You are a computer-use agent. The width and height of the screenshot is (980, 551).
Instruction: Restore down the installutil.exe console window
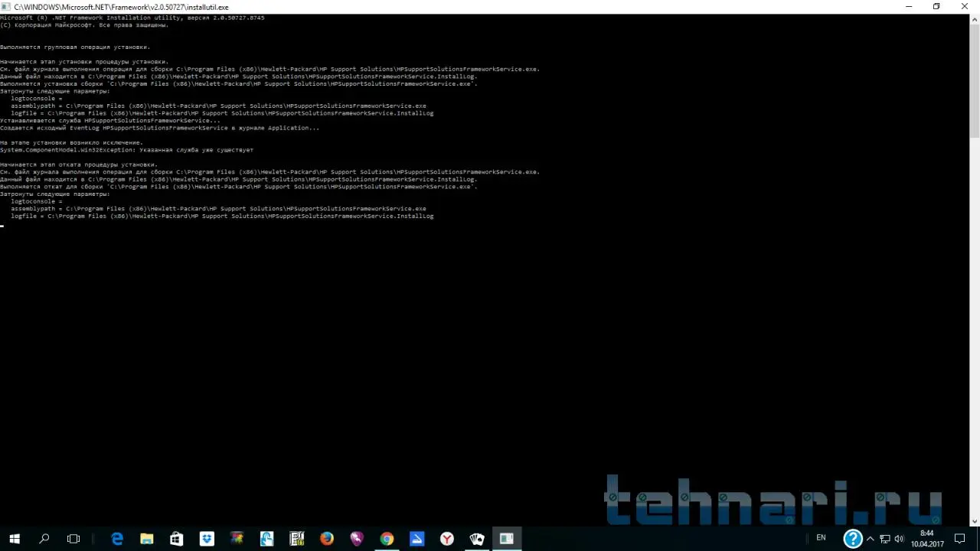point(936,7)
